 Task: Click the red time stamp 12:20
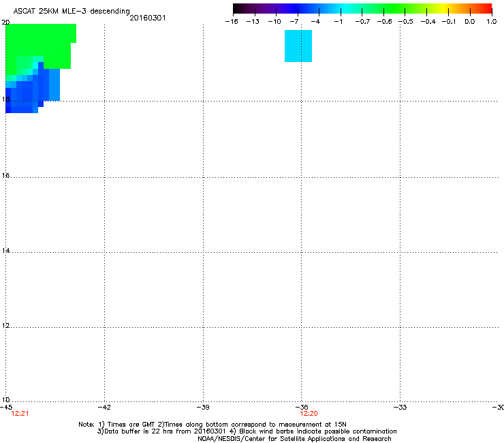pos(309,414)
